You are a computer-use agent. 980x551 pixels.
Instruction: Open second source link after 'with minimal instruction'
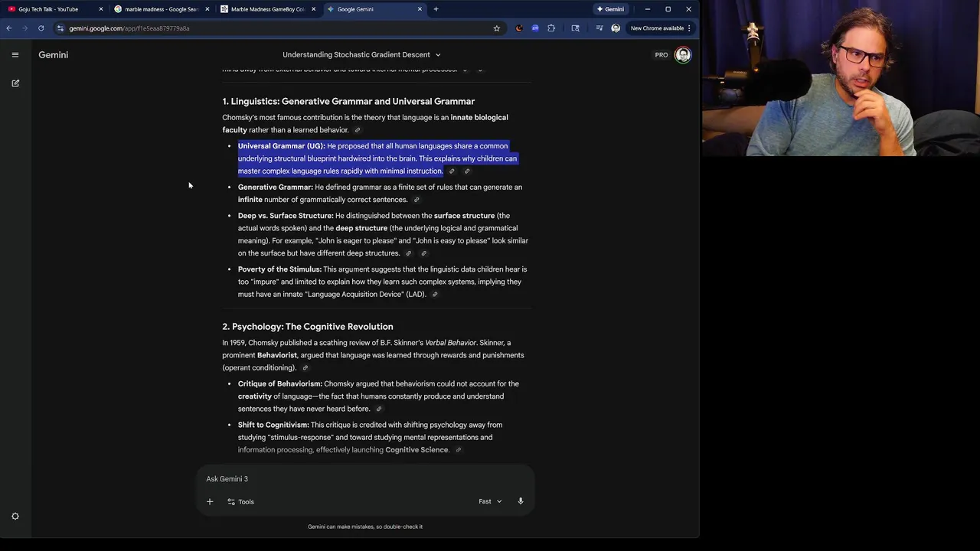coord(467,171)
